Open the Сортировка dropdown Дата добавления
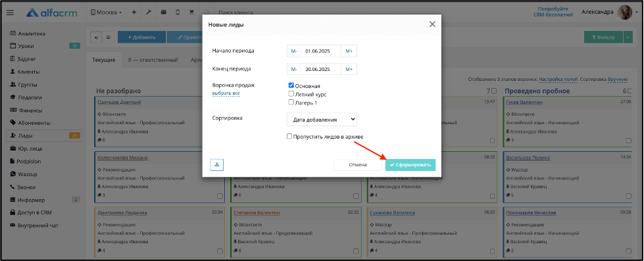The image size is (644, 261). [322, 120]
